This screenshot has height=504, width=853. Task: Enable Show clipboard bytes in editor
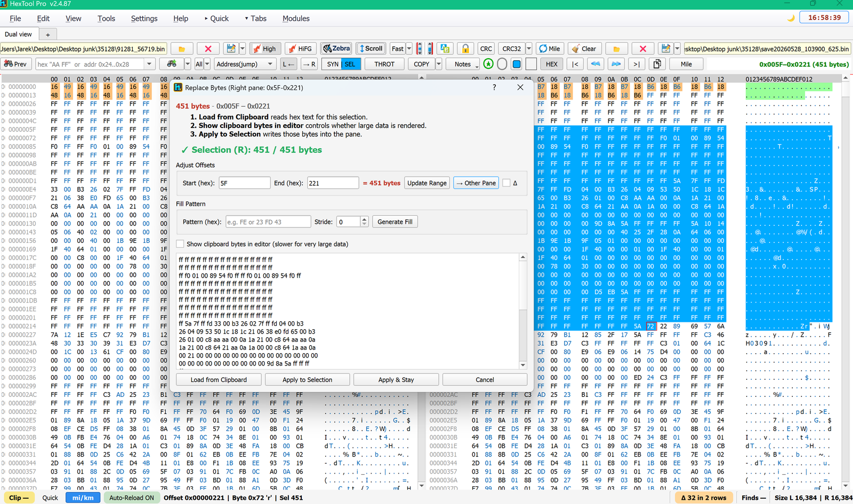[x=180, y=244]
